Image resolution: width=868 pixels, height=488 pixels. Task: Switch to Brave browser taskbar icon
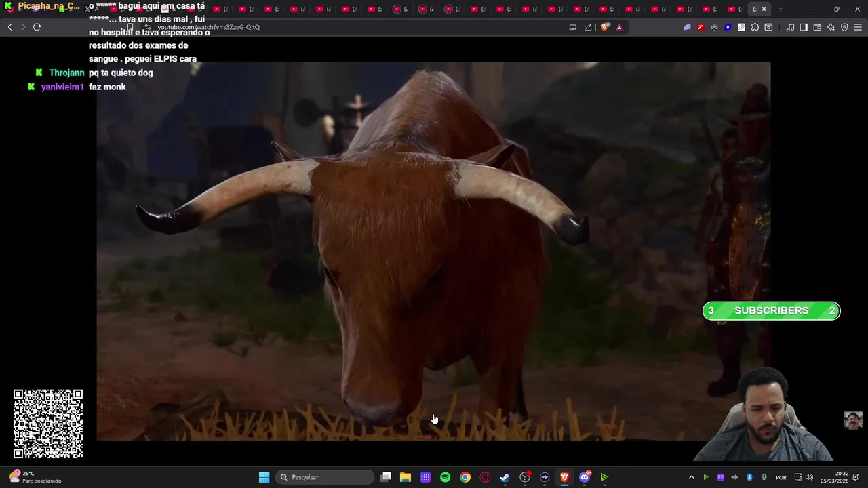(564, 477)
